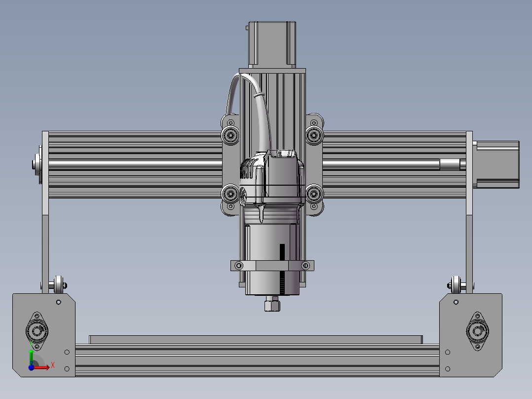This screenshot has height=399, width=532.
Task: Select the motor mount plate atop the Z-axis
Action: tap(272, 71)
